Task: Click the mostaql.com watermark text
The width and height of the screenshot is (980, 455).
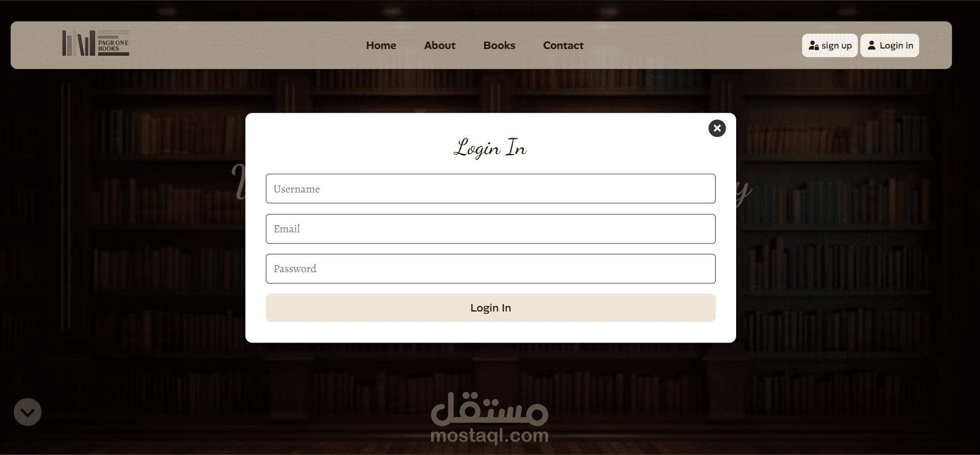Action: pyautogui.click(x=490, y=436)
